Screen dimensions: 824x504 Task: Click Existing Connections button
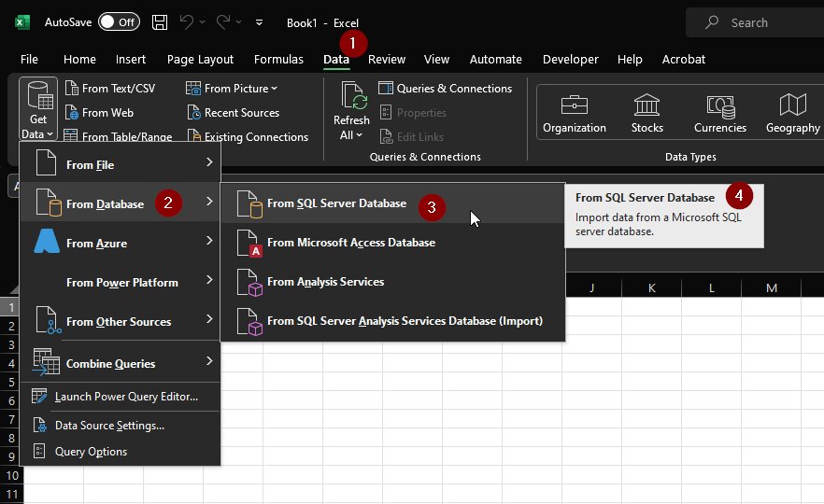pyautogui.click(x=248, y=136)
